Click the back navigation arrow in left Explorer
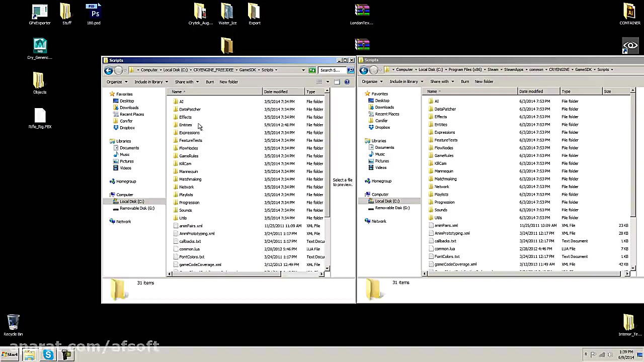This screenshot has width=644, height=362. coord(108,70)
